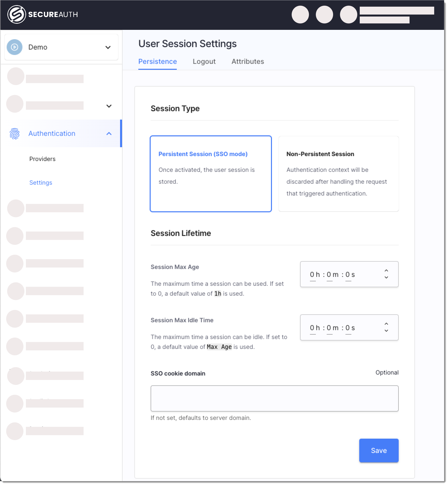The width and height of the screenshot is (448, 485).
Task: Focus the SSO cookie domain field
Action: pos(274,398)
